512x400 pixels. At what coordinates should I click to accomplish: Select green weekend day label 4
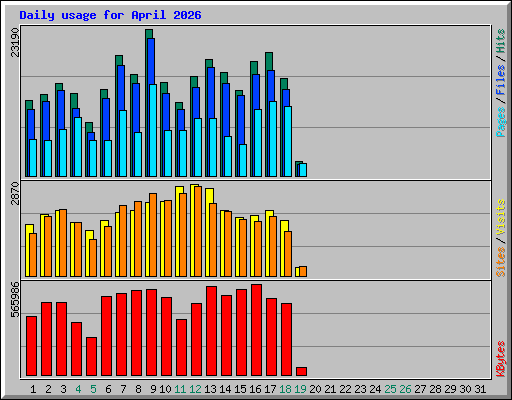[78, 389]
